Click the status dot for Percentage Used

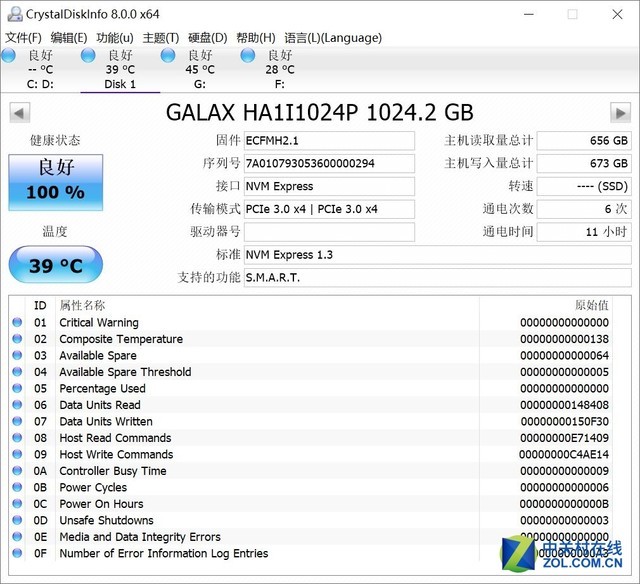tap(17, 388)
